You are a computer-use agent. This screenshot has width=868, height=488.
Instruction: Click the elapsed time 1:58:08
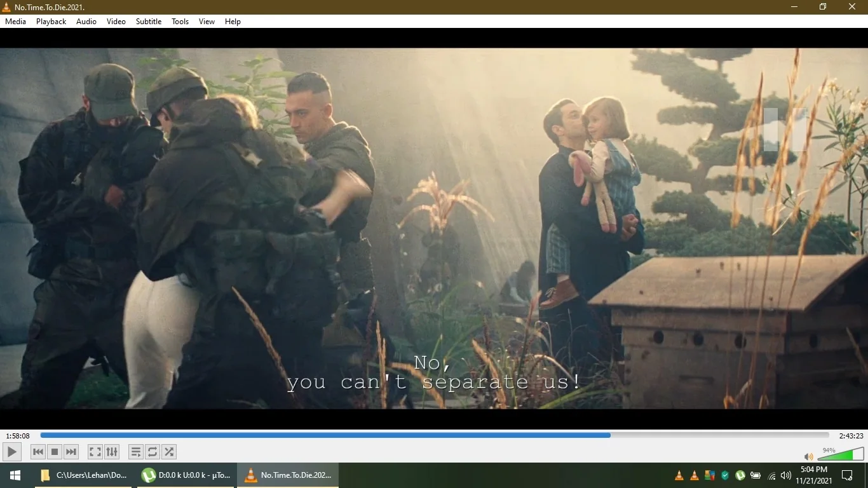18,436
